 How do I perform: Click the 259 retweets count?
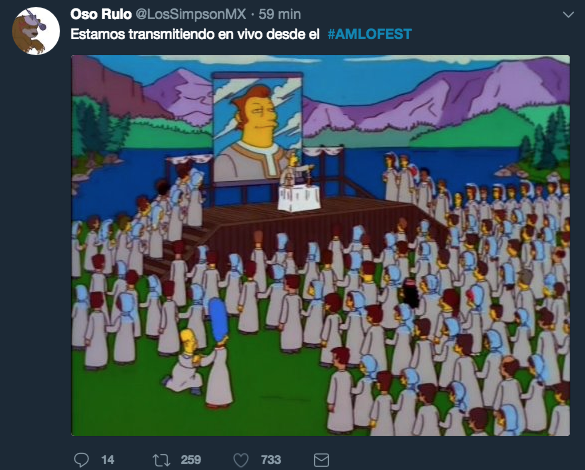(x=191, y=460)
